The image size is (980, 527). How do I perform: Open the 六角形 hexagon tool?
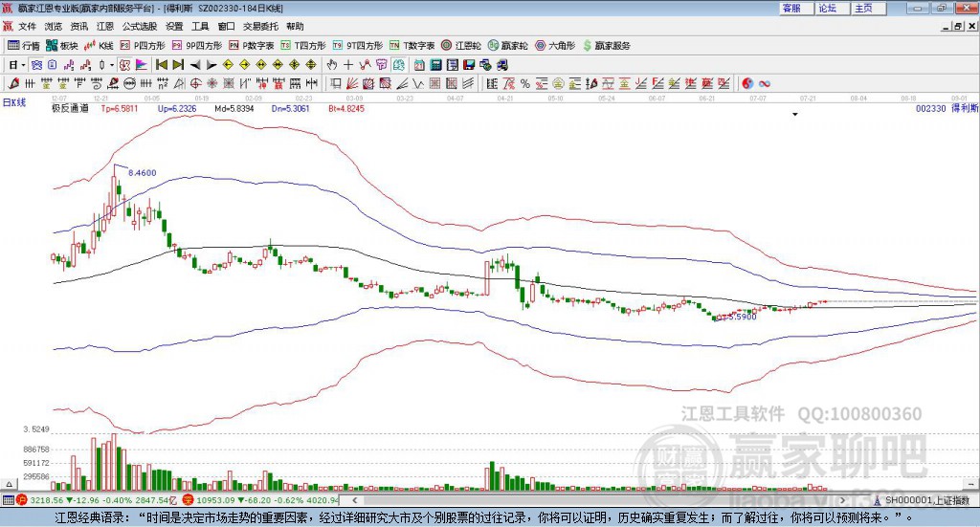pyautogui.click(x=555, y=46)
